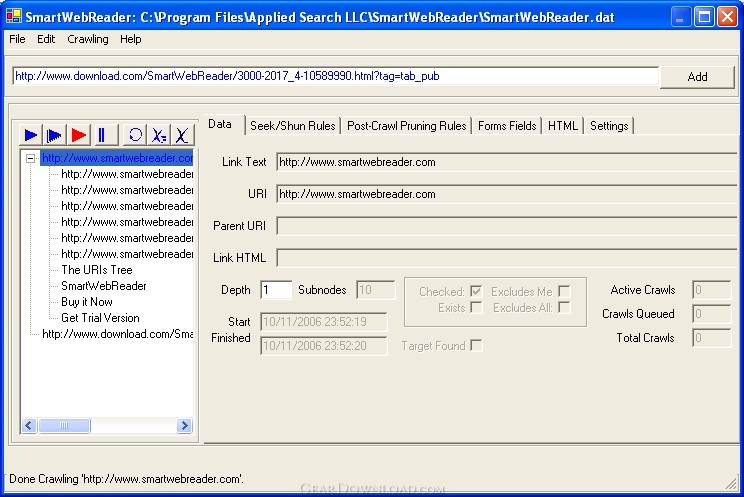Click the tree's horizontal scrollbar thumb

(x=64, y=425)
